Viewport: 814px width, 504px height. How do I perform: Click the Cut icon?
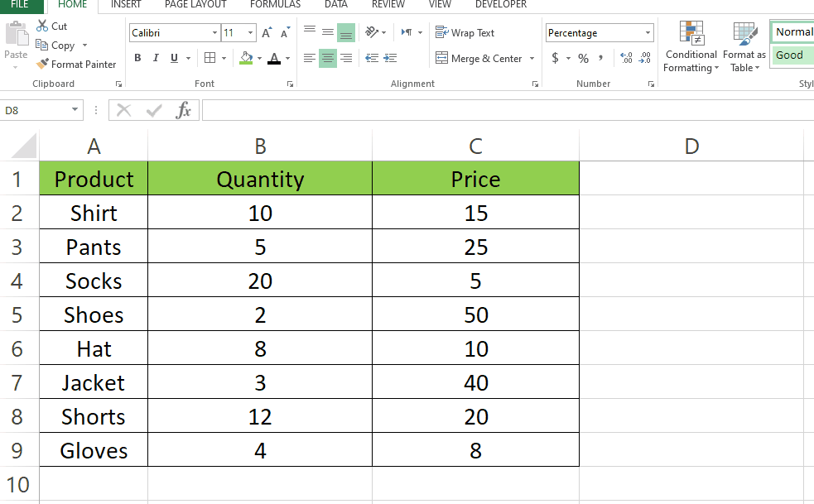tap(41, 26)
